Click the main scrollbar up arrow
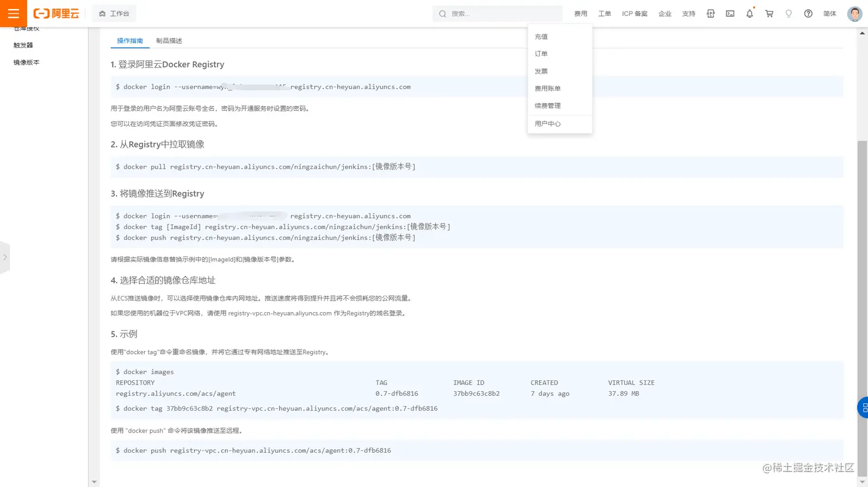This screenshot has width=868, height=487. 862,33
